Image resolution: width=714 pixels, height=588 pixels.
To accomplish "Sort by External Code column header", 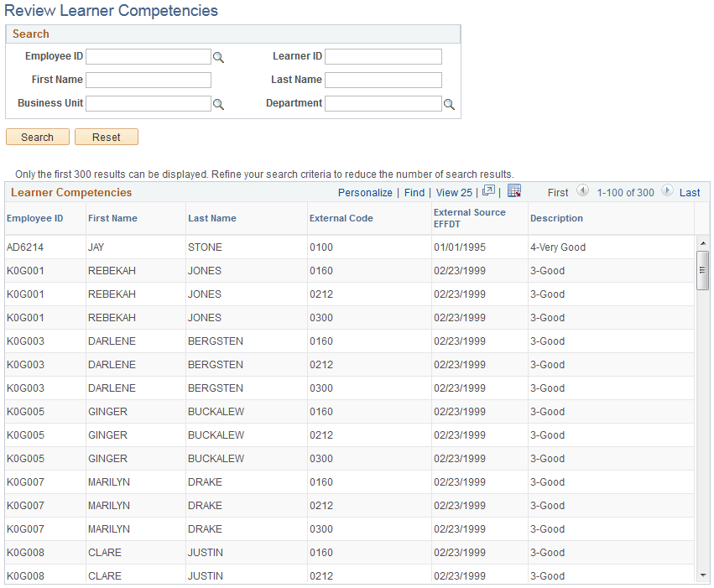I will 341,218.
